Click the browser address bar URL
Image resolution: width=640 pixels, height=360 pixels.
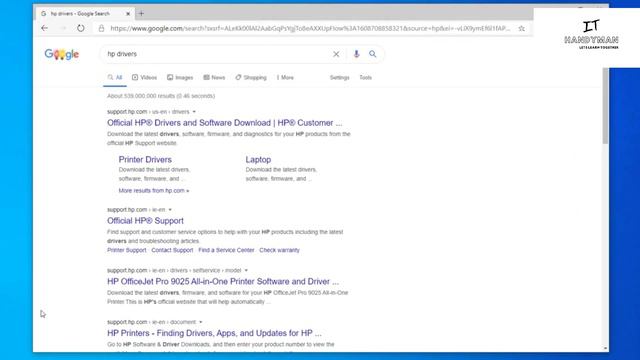click(310, 29)
